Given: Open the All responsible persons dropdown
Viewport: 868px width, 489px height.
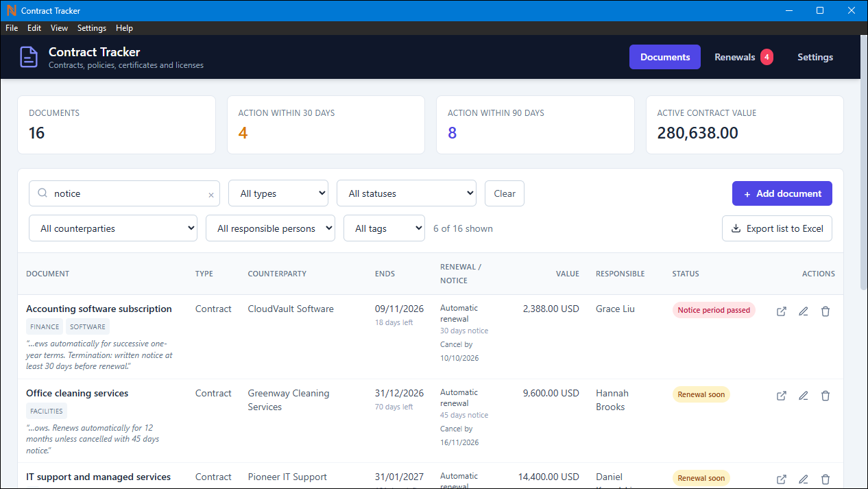Looking at the screenshot, I should tap(270, 228).
